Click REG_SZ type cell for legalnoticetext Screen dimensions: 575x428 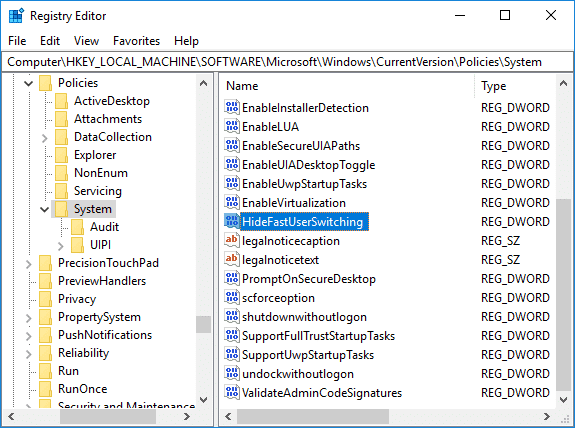point(501,260)
